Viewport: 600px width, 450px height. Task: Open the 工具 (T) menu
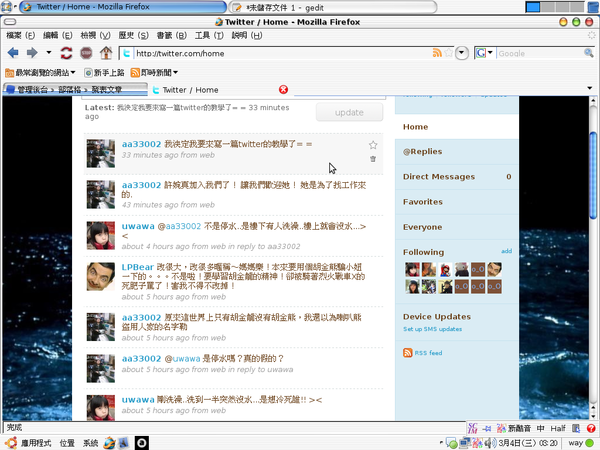pos(209,36)
